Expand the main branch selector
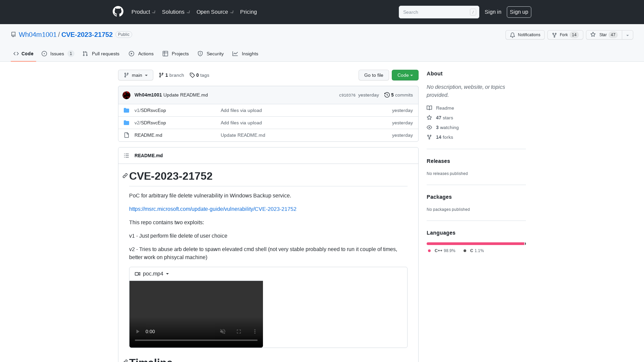The width and height of the screenshot is (644, 362). [136, 75]
